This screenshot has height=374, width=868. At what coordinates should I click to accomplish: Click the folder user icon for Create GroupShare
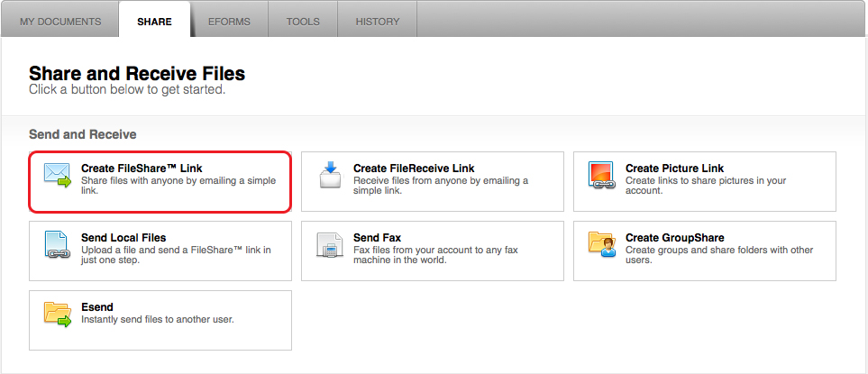602,244
